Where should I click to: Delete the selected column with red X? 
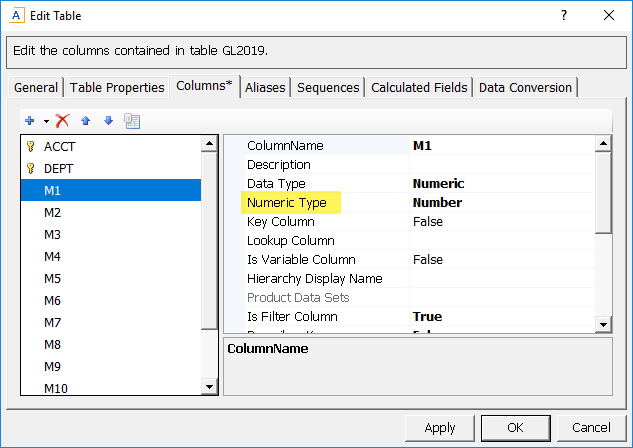coord(63,121)
